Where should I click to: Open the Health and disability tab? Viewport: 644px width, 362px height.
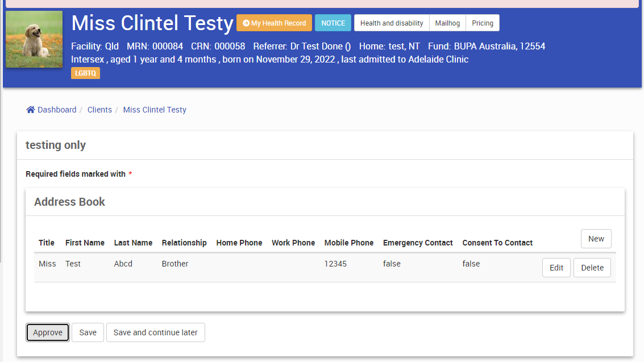pyautogui.click(x=392, y=23)
